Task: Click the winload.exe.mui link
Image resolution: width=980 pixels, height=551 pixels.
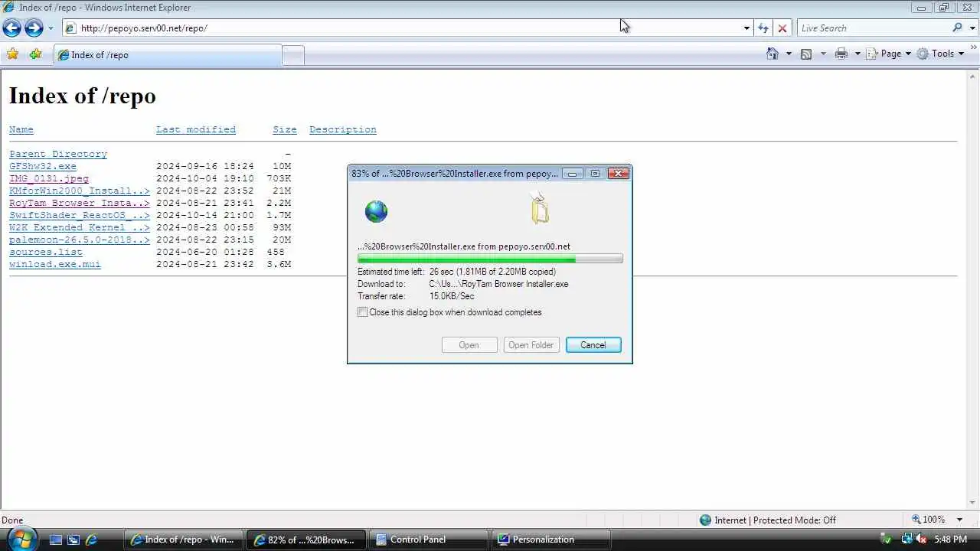Action: [x=55, y=264]
